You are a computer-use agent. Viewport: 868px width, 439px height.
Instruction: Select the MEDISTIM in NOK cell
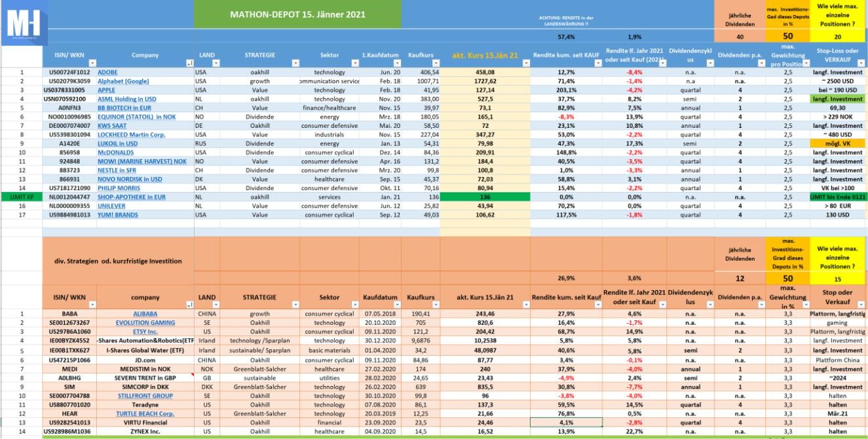point(145,368)
